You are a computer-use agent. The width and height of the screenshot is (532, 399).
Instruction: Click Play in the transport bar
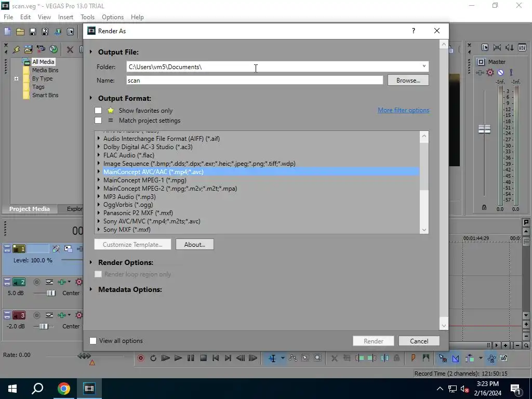[x=178, y=358]
